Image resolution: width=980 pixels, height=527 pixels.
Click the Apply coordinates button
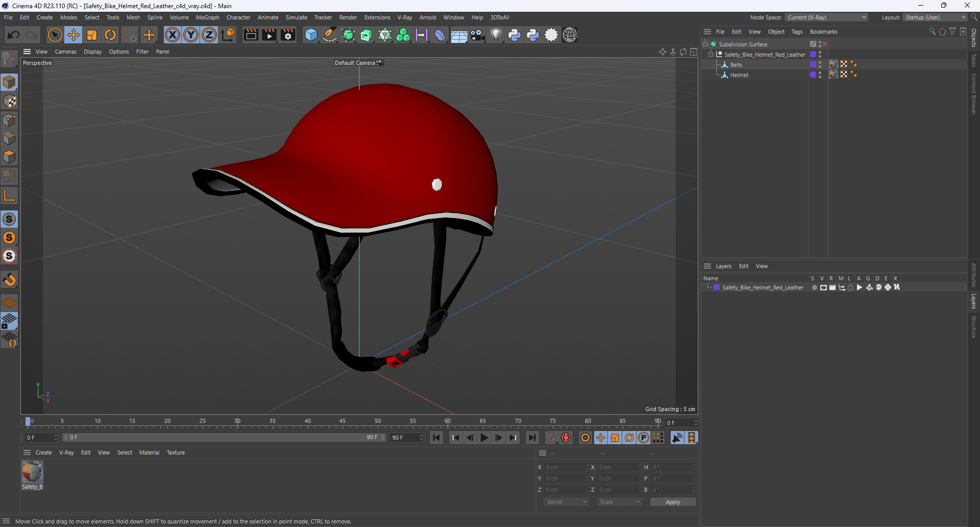click(x=673, y=502)
